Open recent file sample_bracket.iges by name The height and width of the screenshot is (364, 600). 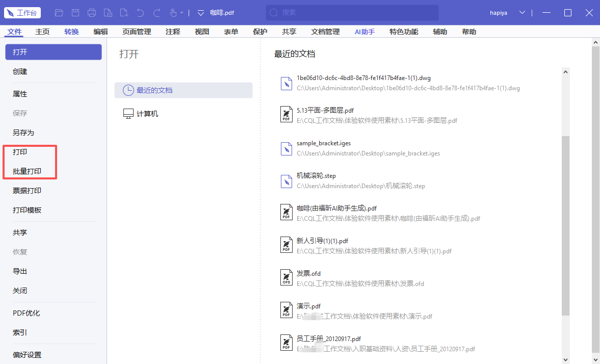(324, 144)
